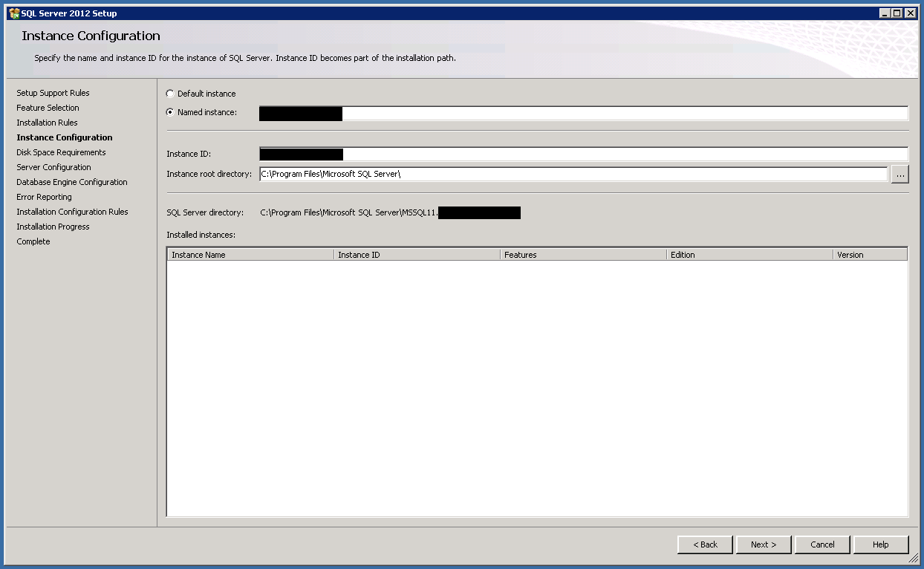Select Installation Rules step in sidebar
This screenshot has height=569, width=924.
point(47,123)
